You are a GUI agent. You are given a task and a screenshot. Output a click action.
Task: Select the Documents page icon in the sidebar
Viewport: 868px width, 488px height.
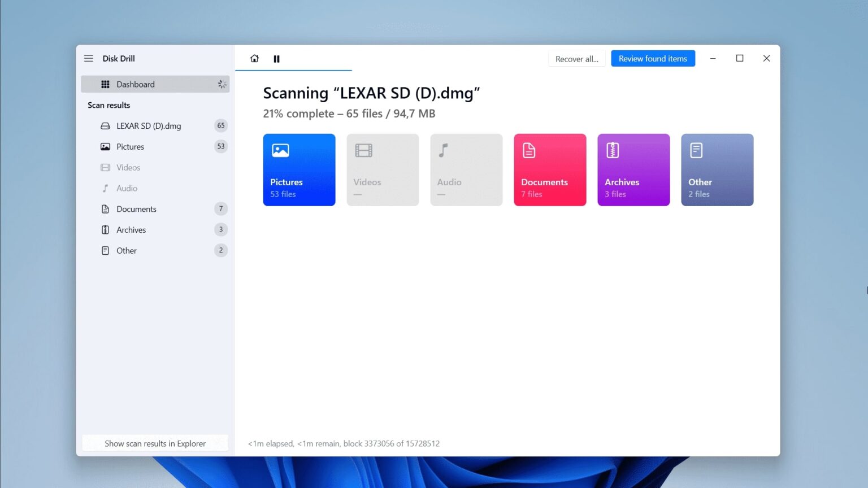coord(105,208)
